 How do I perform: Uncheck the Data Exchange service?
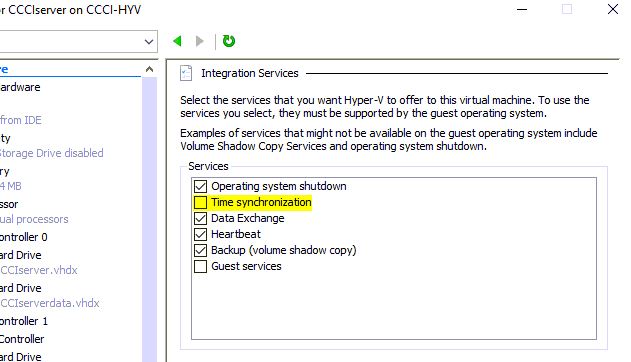point(200,218)
